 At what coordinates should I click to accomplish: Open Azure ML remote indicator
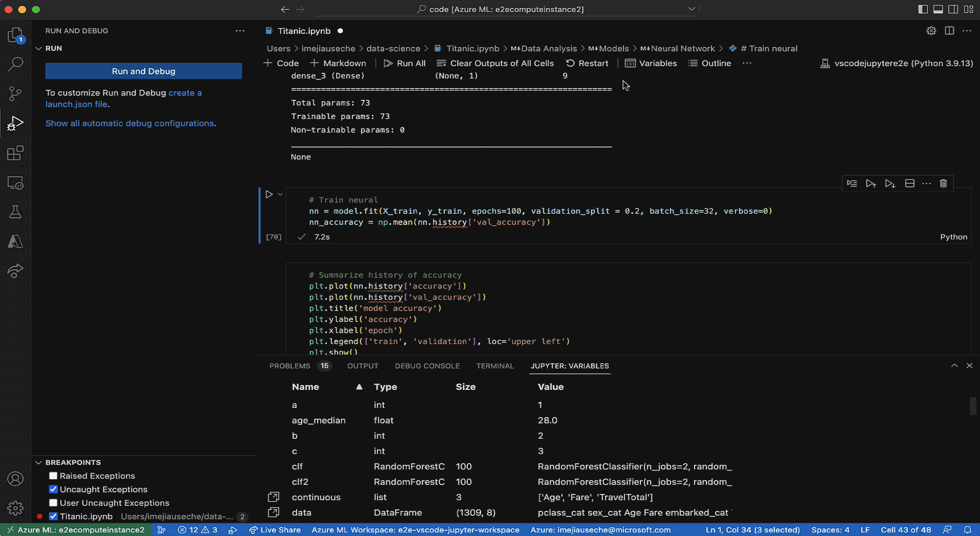click(x=76, y=530)
